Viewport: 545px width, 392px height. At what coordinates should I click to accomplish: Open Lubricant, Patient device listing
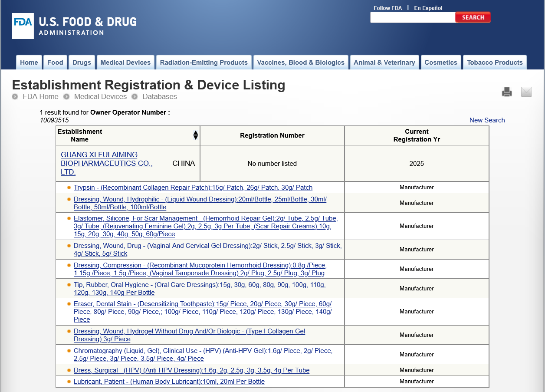pos(169,382)
